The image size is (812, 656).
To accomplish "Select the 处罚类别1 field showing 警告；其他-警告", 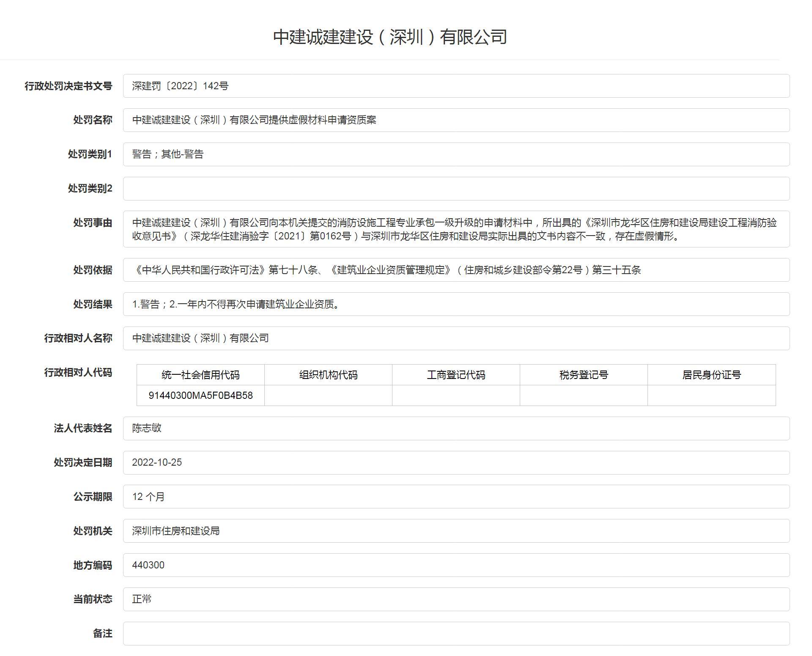I will (x=456, y=154).
